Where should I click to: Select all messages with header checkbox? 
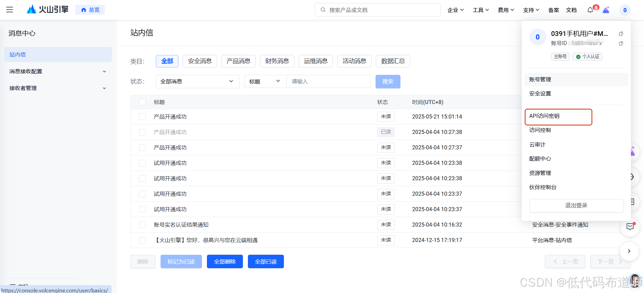pos(142,102)
